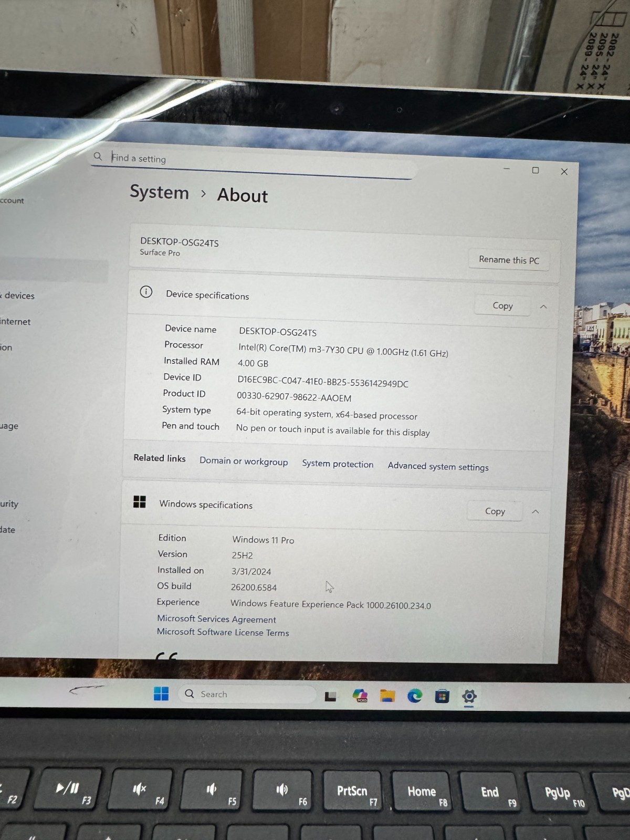This screenshot has width=630, height=840.
Task: Click the search magnifier icon in Settings
Action: 98,156
